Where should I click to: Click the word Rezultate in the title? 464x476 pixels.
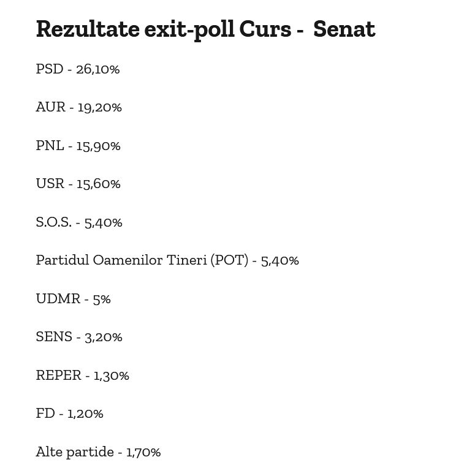pyautogui.click(x=88, y=29)
